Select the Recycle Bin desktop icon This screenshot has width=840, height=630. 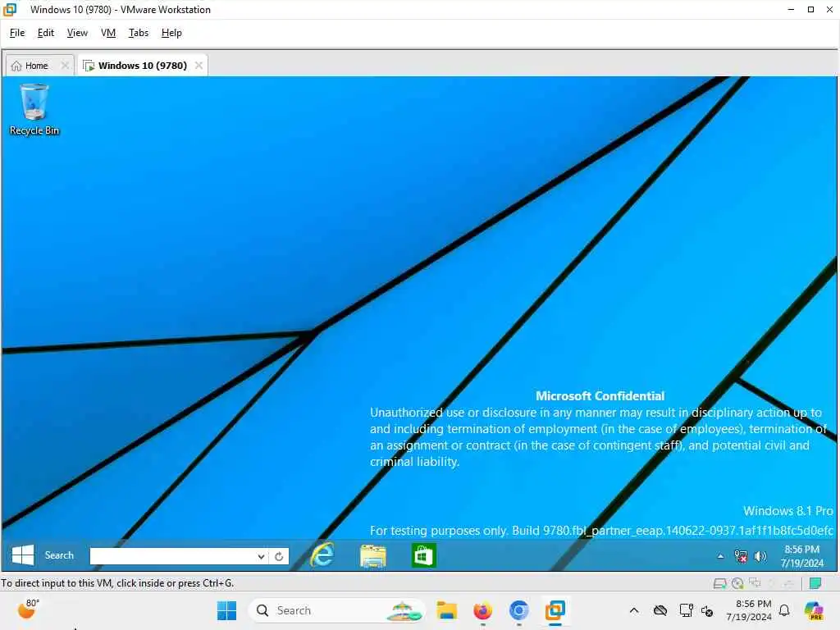click(34, 109)
